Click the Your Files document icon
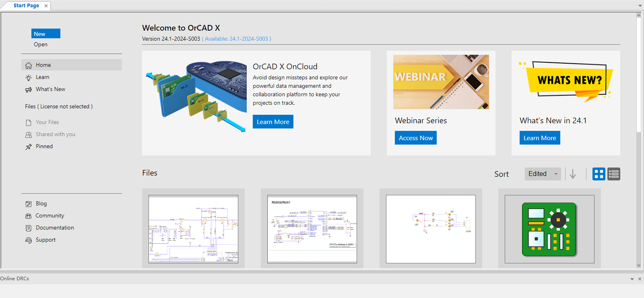Screen dimensions: 644x298 click(29, 122)
